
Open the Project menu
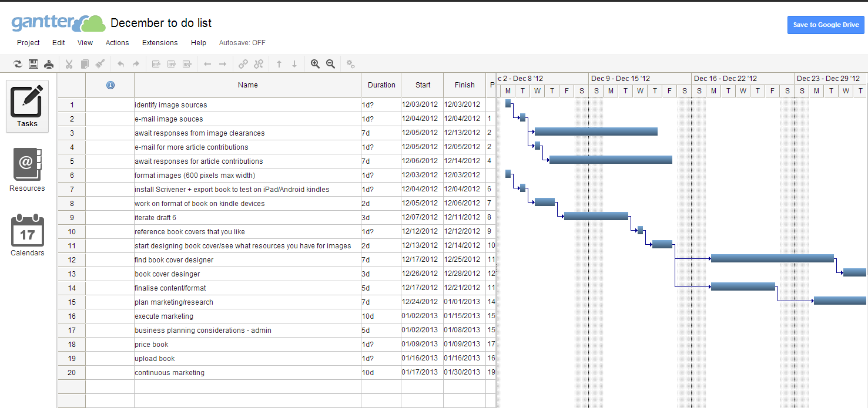[28, 43]
